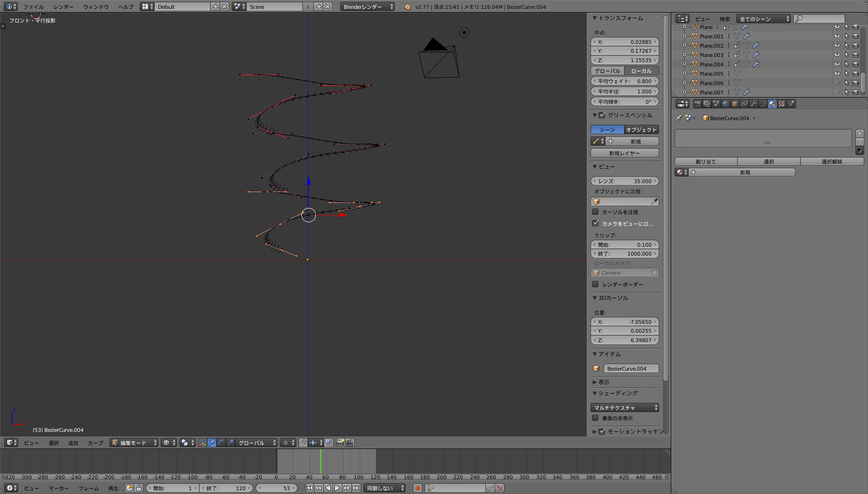The height and width of the screenshot is (494, 868).
Task: Click the average weight 0.800 slider
Action: 625,81
